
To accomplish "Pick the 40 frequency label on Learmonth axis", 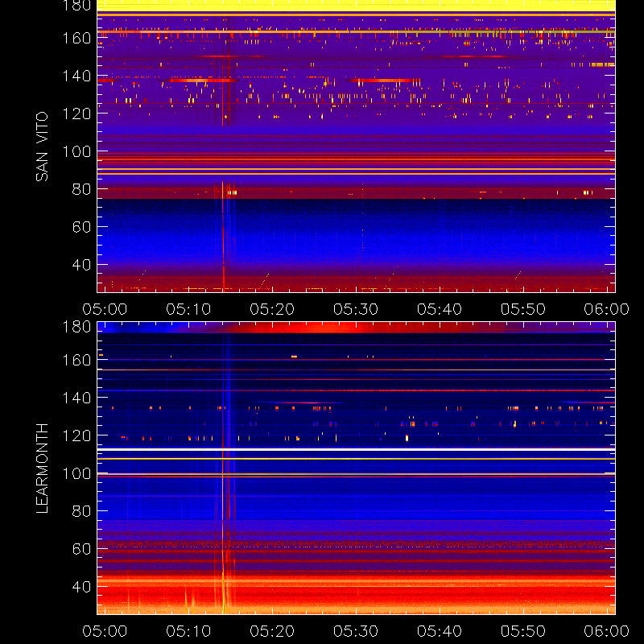I will click(81, 587).
